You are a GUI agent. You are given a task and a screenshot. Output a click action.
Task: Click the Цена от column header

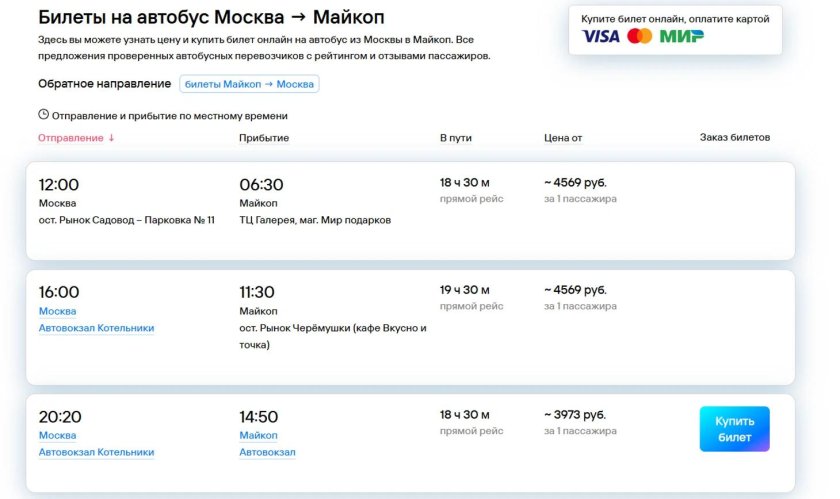point(563,138)
